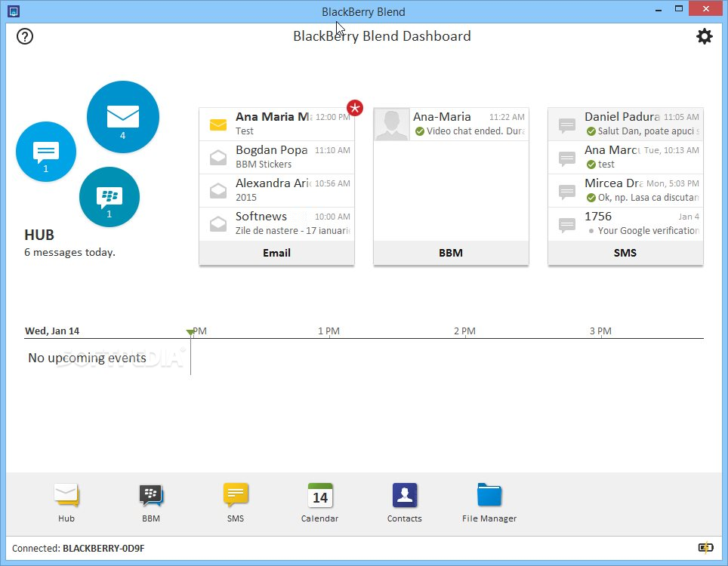Click the BlackBerry Blend title bar icon
The width and height of the screenshot is (728, 566).
click(14, 11)
